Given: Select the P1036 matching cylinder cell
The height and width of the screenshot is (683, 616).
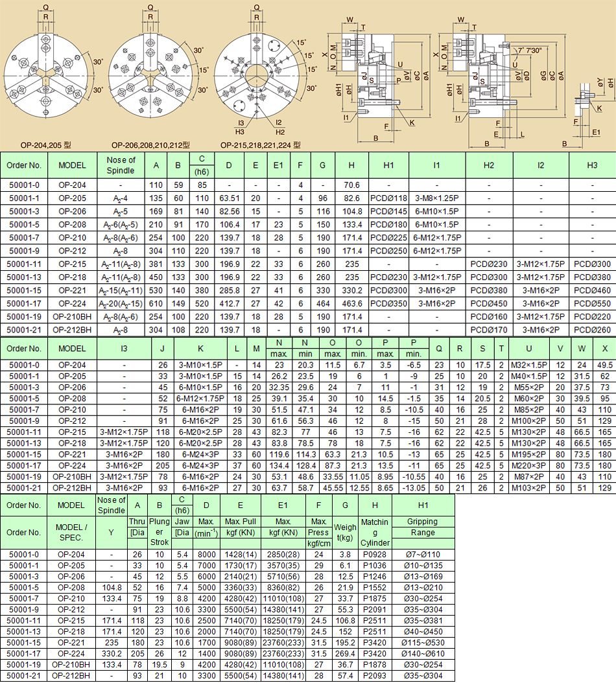Looking at the screenshot, I should point(375,566).
